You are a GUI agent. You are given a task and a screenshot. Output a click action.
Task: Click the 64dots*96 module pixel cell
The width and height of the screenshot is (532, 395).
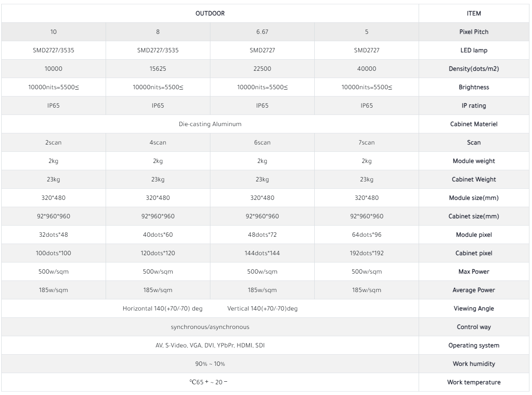[366, 235]
